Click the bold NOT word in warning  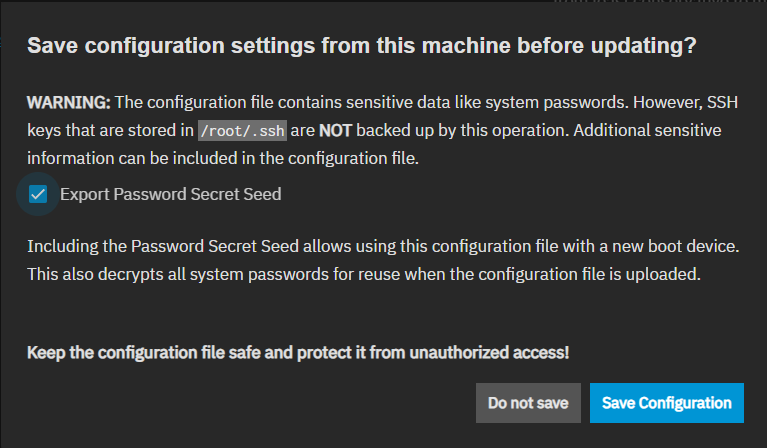pos(336,130)
